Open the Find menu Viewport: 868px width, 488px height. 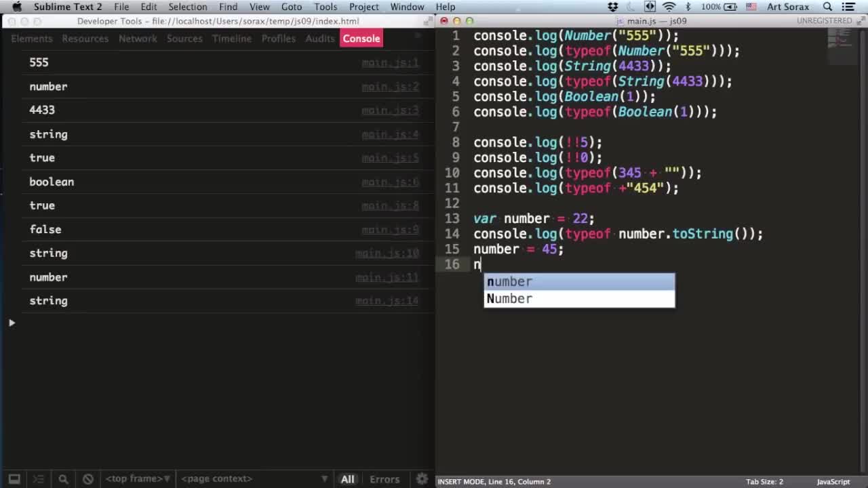click(x=228, y=7)
